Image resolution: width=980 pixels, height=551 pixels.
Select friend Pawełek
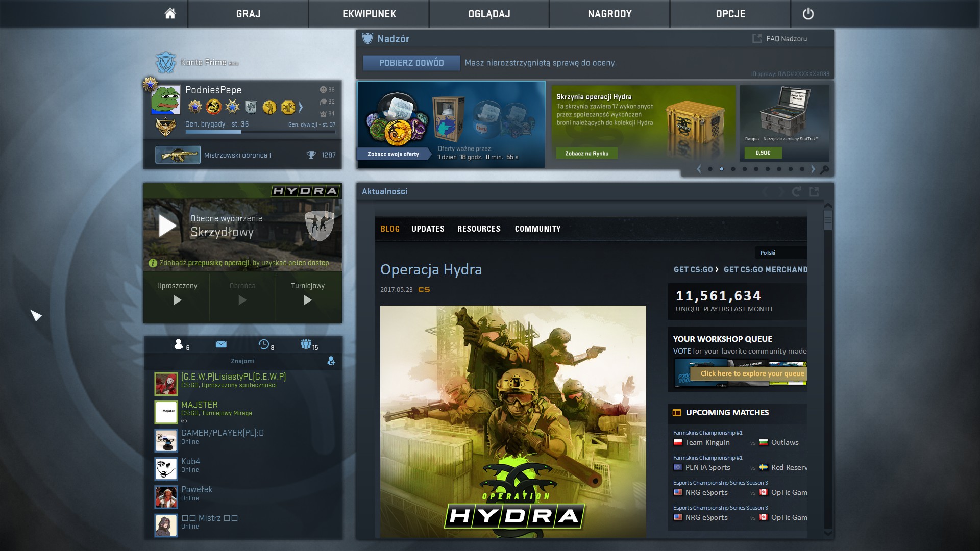(x=243, y=497)
